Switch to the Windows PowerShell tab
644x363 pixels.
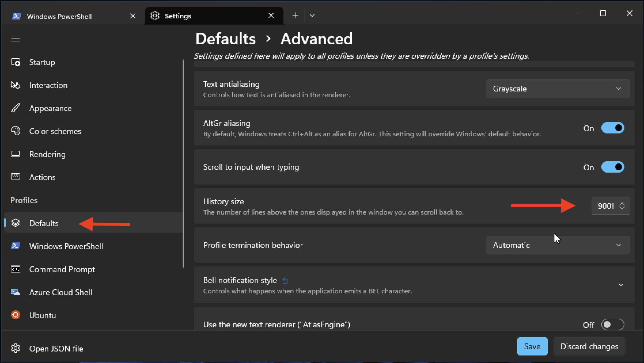tap(59, 16)
